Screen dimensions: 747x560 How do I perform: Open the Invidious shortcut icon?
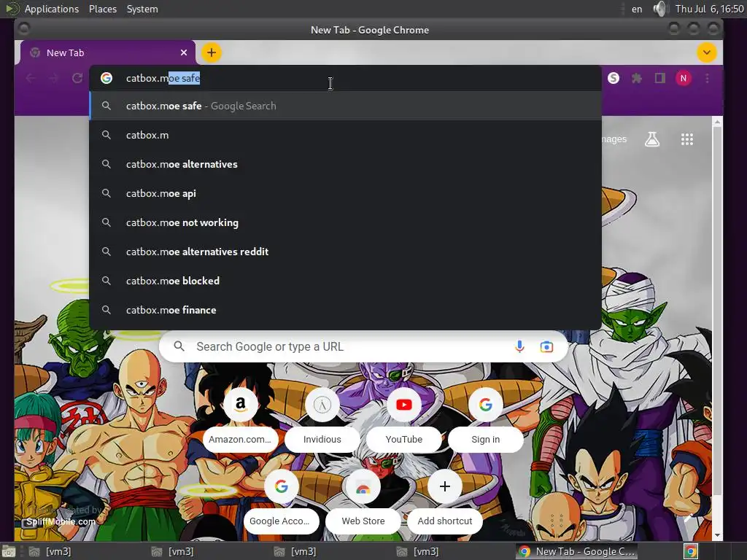[x=322, y=405]
